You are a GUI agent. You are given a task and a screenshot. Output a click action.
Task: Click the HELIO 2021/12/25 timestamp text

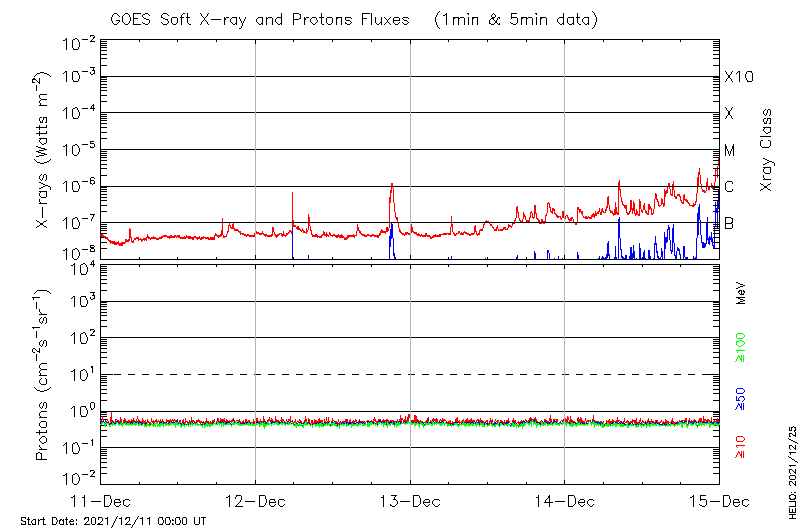coord(790,475)
